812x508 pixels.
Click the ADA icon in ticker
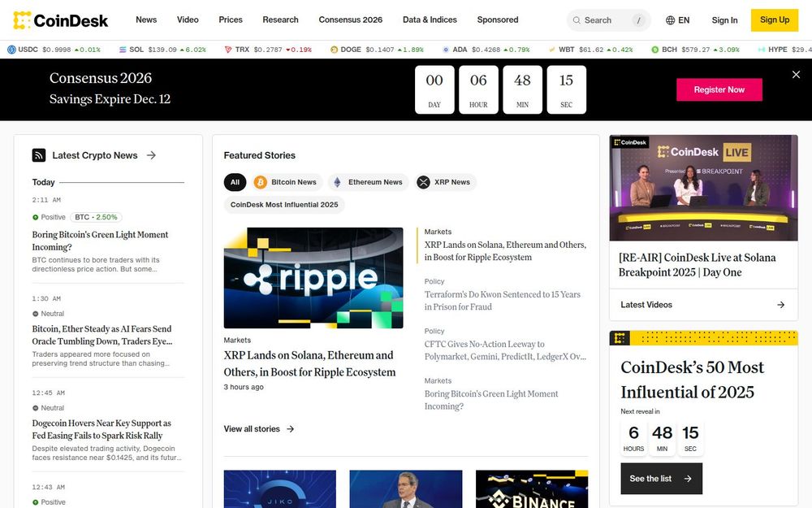446,50
